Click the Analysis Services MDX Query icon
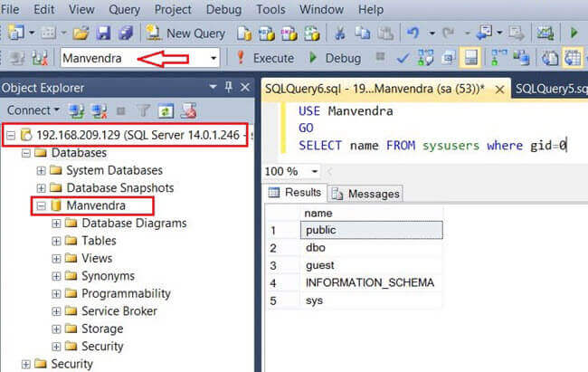The width and height of the screenshot is (588, 372). point(267,33)
